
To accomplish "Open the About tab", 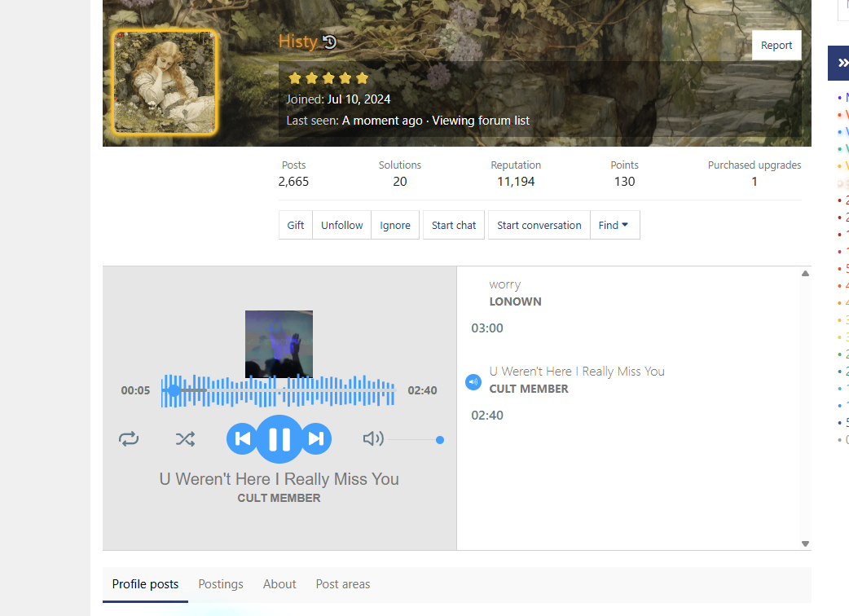I will click(279, 584).
